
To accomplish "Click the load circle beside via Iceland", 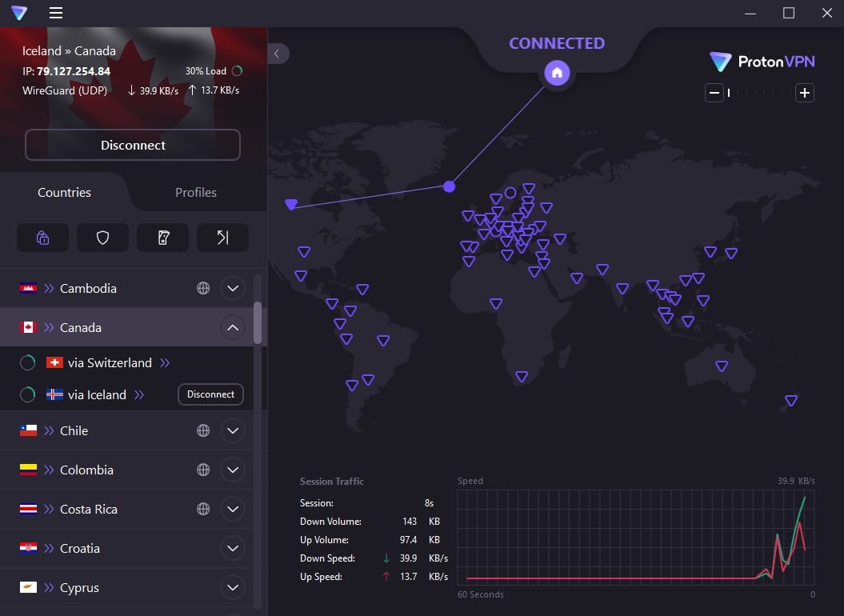I will click(27, 394).
